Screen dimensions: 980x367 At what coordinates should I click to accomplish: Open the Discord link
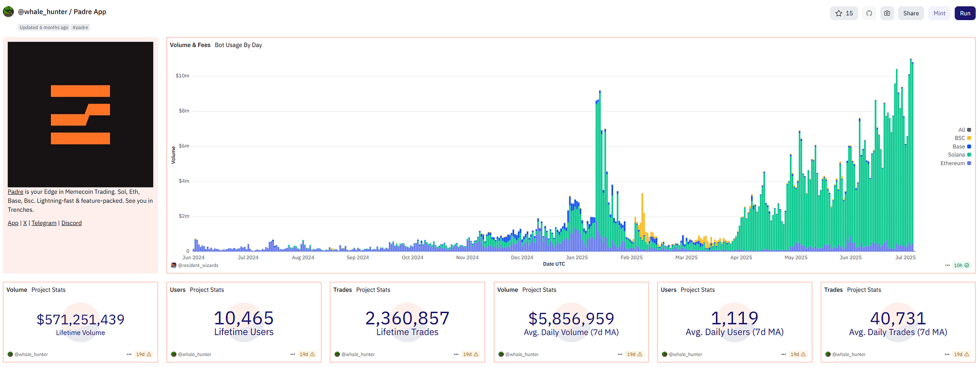point(72,223)
